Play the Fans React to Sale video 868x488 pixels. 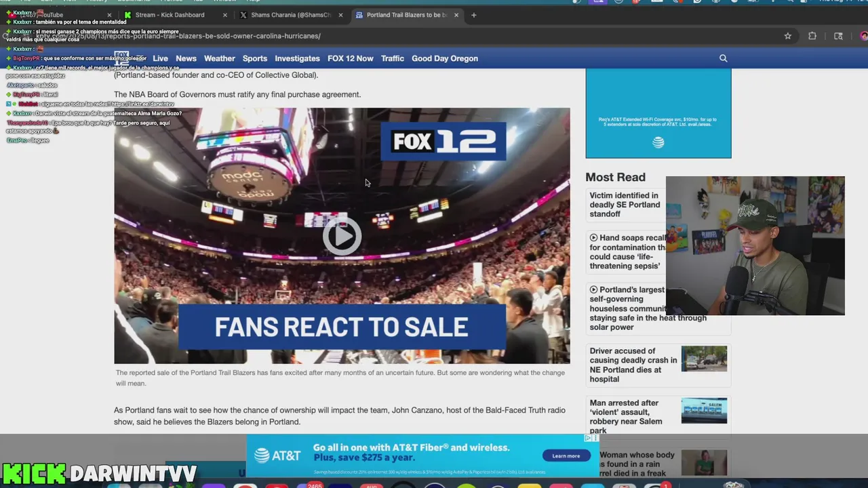click(342, 236)
